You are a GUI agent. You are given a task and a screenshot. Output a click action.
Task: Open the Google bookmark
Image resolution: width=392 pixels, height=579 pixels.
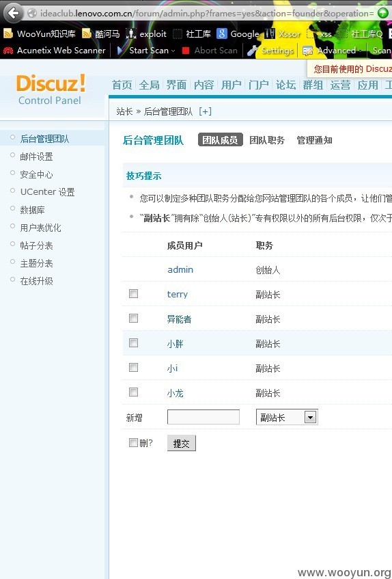[x=238, y=34]
